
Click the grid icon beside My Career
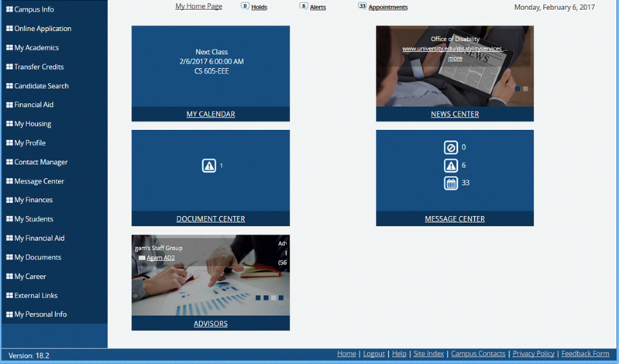click(x=9, y=276)
